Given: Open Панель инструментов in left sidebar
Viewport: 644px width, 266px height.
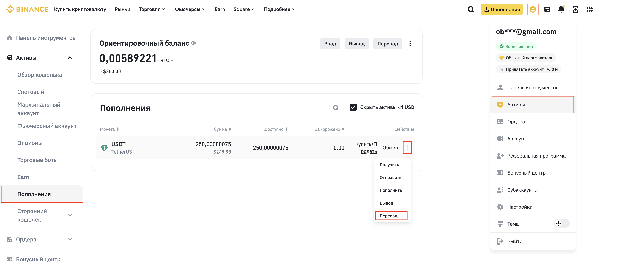Looking at the screenshot, I should [41, 38].
